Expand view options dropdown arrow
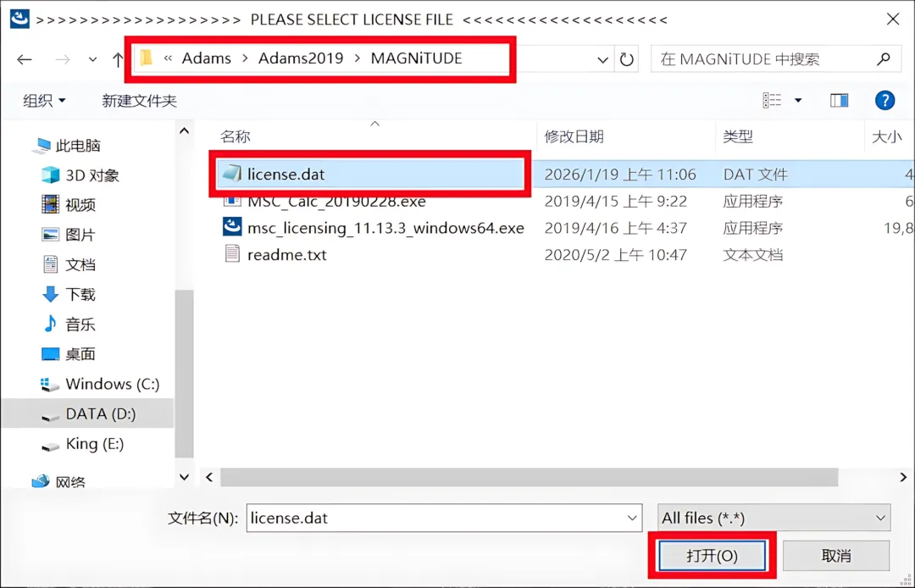The image size is (915, 588). (798, 100)
